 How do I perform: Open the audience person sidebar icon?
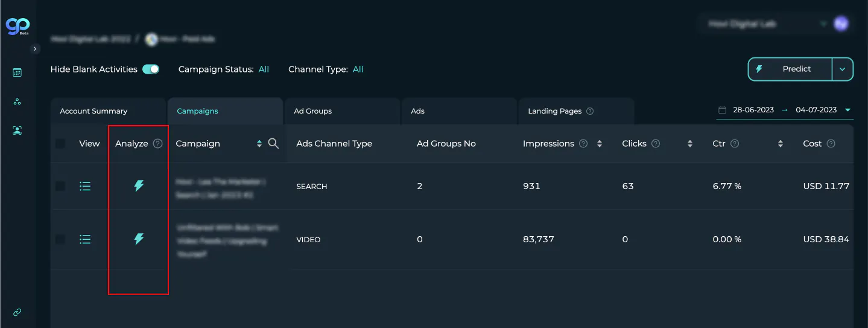pyautogui.click(x=17, y=130)
